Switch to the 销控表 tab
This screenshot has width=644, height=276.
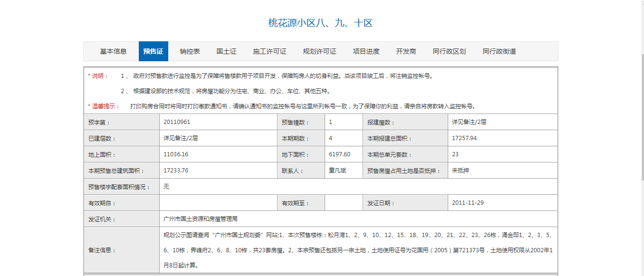pyautogui.click(x=190, y=51)
